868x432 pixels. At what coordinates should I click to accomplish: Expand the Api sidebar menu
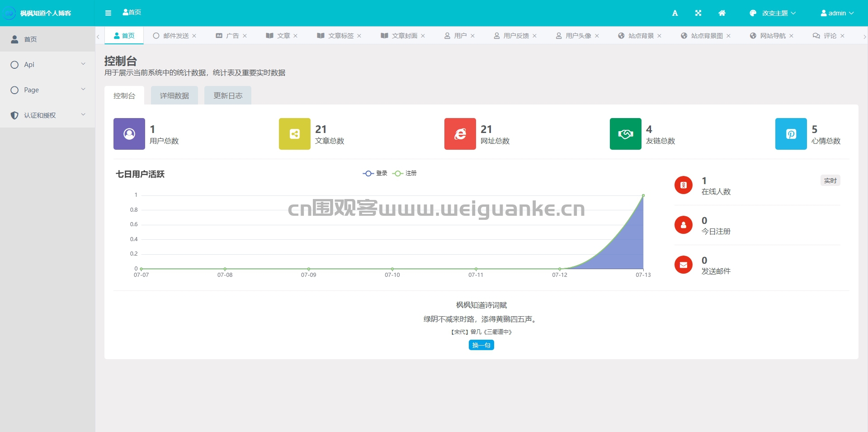[47, 65]
